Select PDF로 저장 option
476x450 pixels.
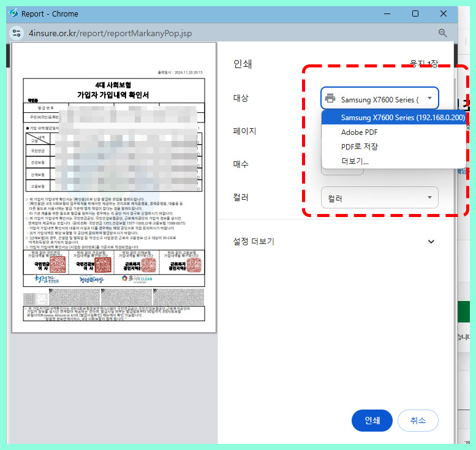(394, 147)
